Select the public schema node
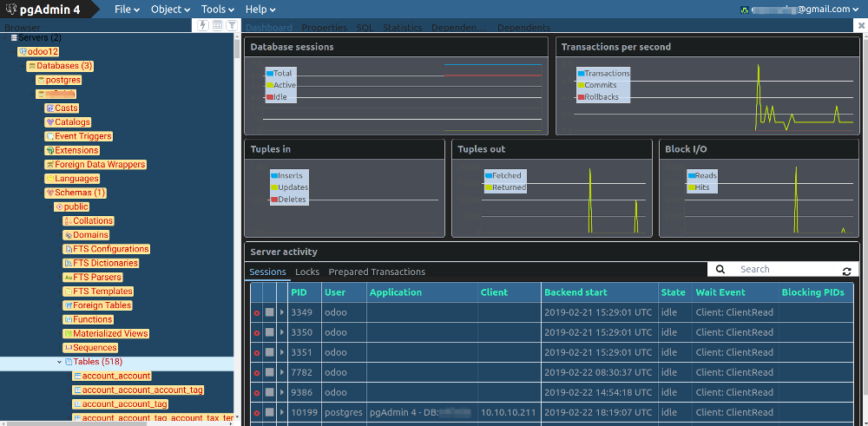This screenshot has width=868, height=426. click(72, 206)
